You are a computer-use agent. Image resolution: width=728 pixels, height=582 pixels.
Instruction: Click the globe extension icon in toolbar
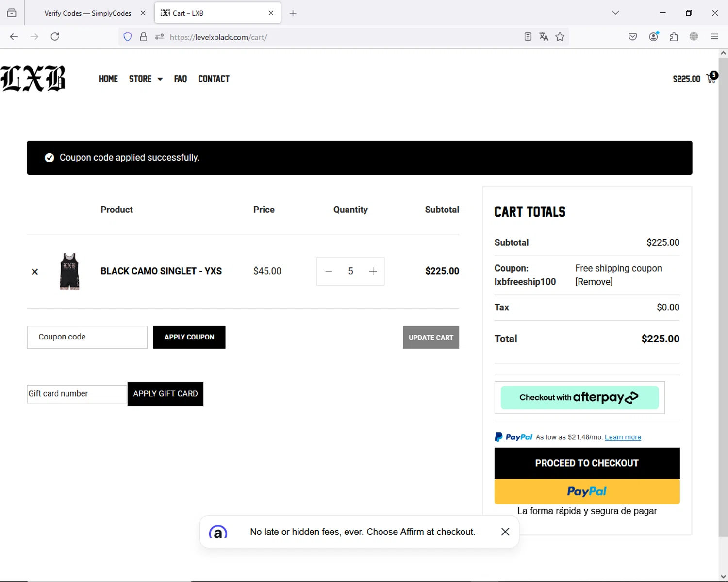click(694, 37)
